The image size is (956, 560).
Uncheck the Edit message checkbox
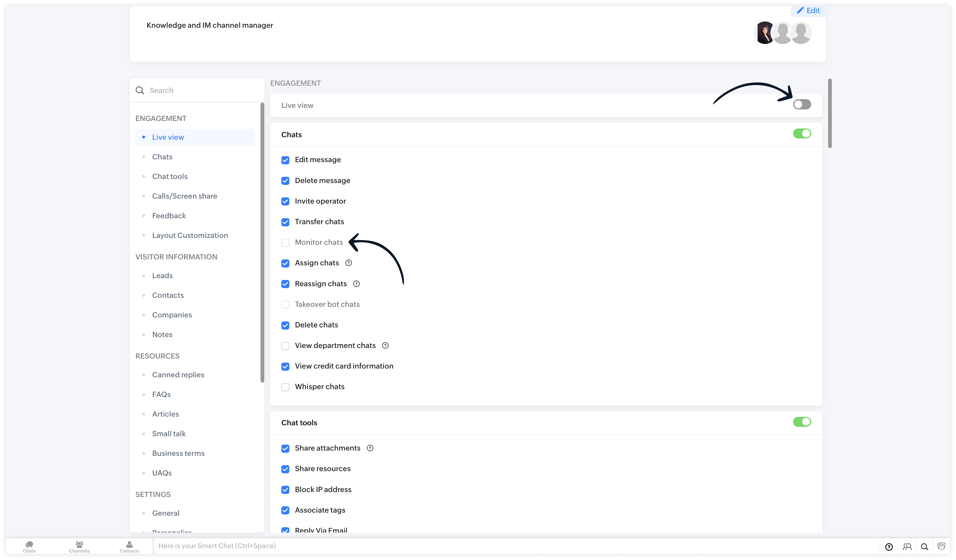(285, 160)
